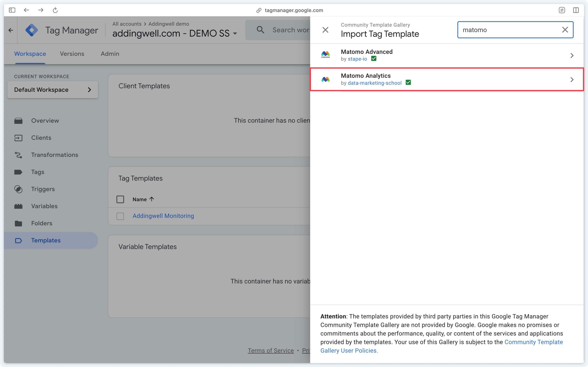
Task: Expand the Default Workspace selector
Action: 53,90
